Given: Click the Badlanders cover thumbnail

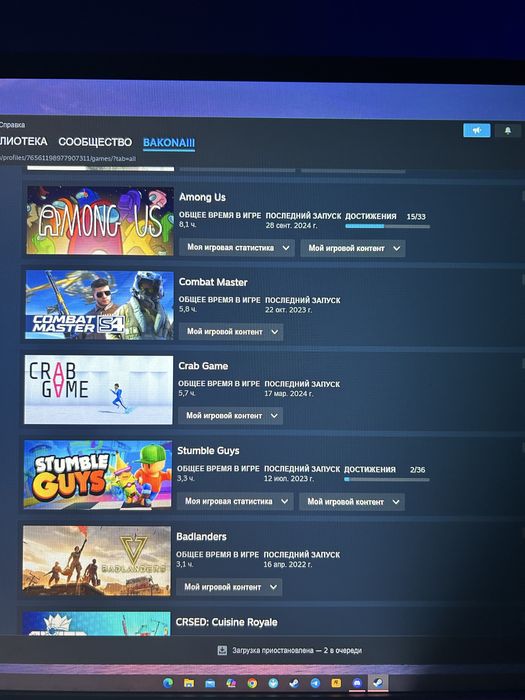Looking at the screenshot, I should (x=96, y=561).
